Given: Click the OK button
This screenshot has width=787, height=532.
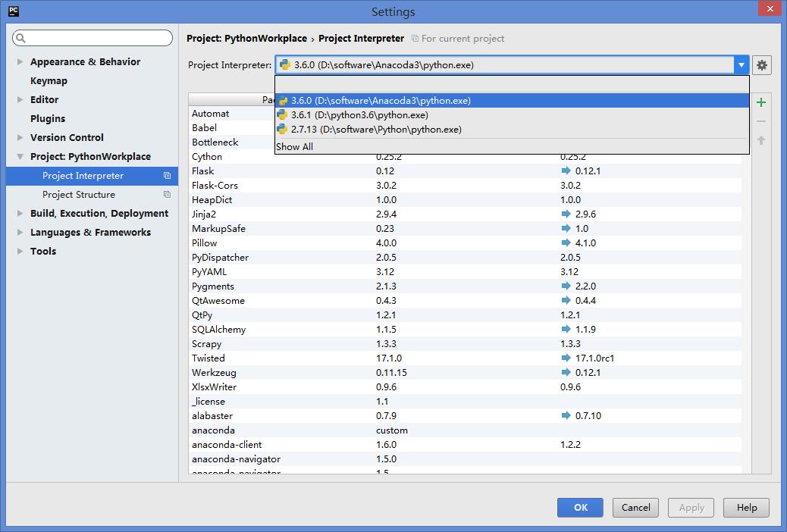Looking at the screenshot, I should tap(580, 508).
